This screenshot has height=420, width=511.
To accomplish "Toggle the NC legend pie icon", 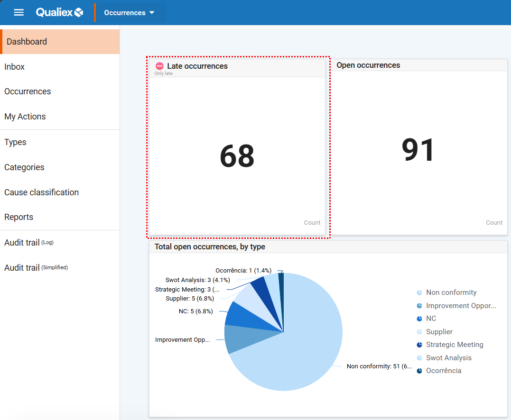I will (x=419, y=319).
